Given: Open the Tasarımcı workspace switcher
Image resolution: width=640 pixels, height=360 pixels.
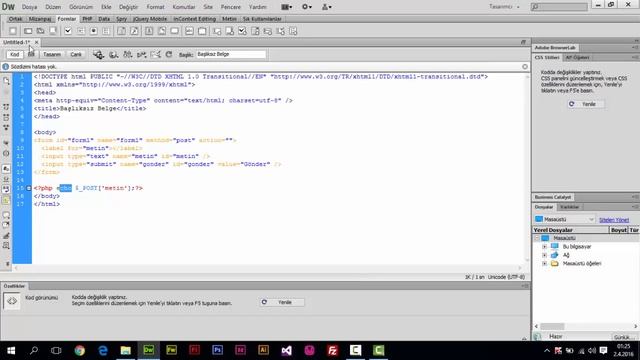Looking at the screenshot, I should 504,7.
